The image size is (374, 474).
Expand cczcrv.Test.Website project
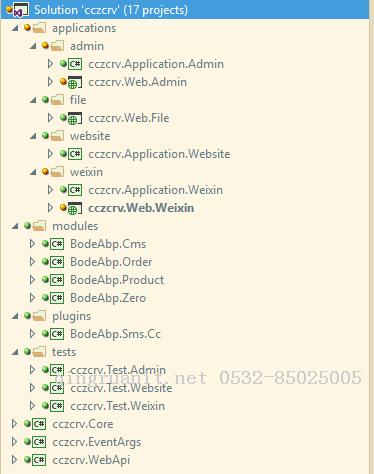32,388
